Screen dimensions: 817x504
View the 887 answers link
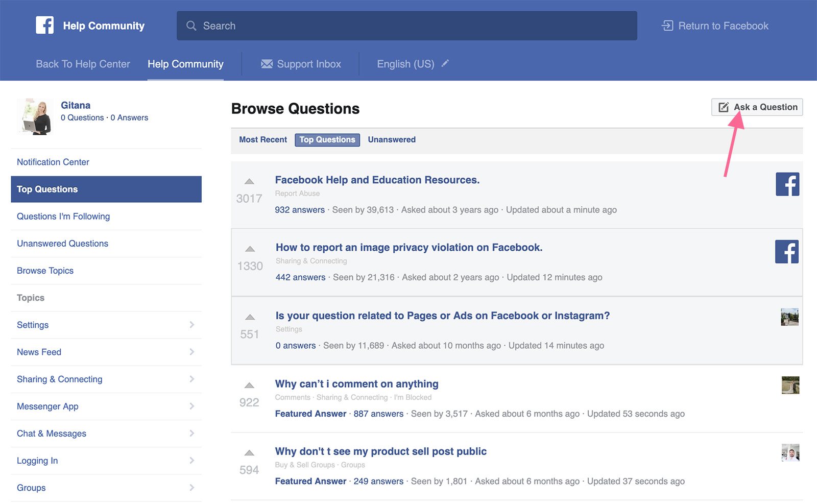378,414
